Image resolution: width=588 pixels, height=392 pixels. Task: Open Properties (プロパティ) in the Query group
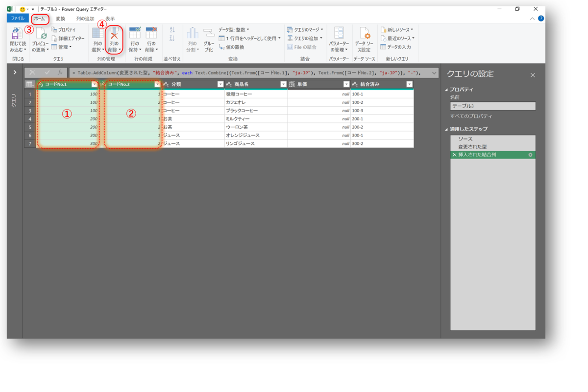pyautogui.click(x=64, y=30)
